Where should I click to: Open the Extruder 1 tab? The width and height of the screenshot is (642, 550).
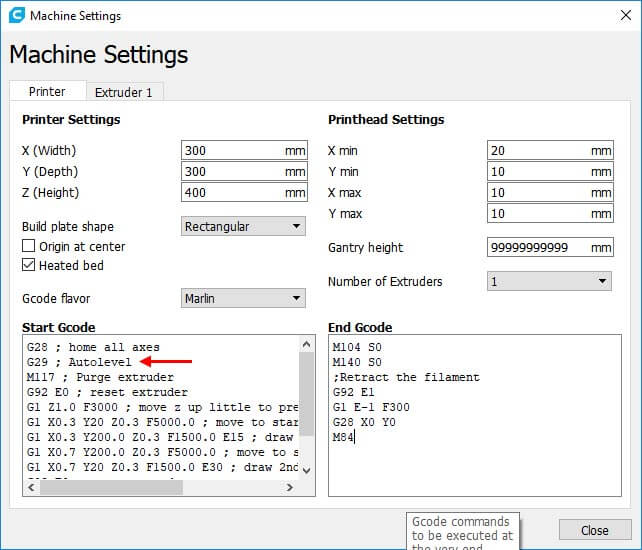coord(123,92)
